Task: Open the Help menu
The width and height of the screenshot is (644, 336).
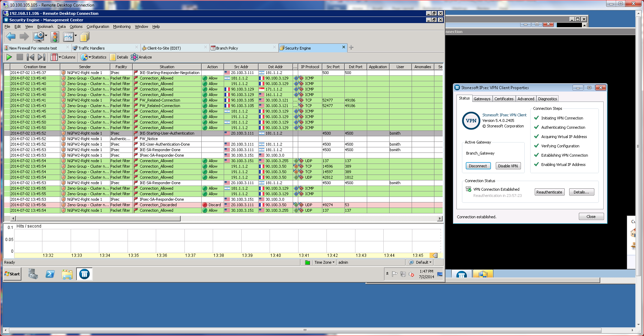Action: (x=156, y=27)
